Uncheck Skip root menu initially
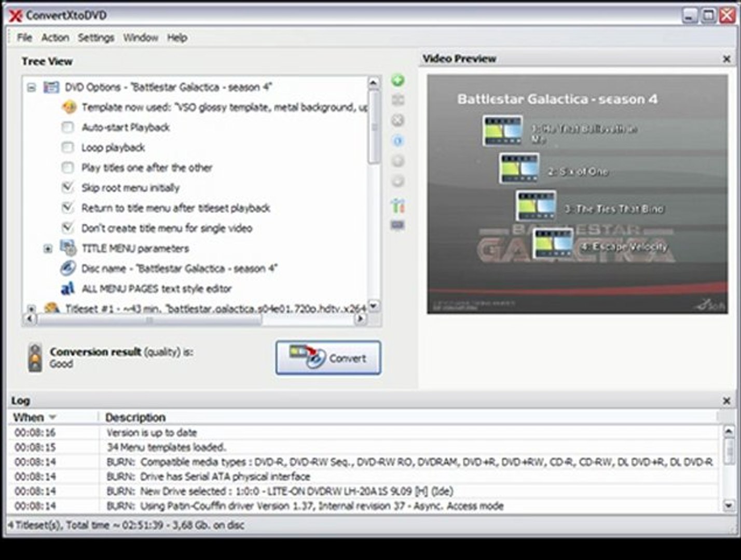This screenshot has width=741, height=560. pyautogui.click(x=67, y=188)
